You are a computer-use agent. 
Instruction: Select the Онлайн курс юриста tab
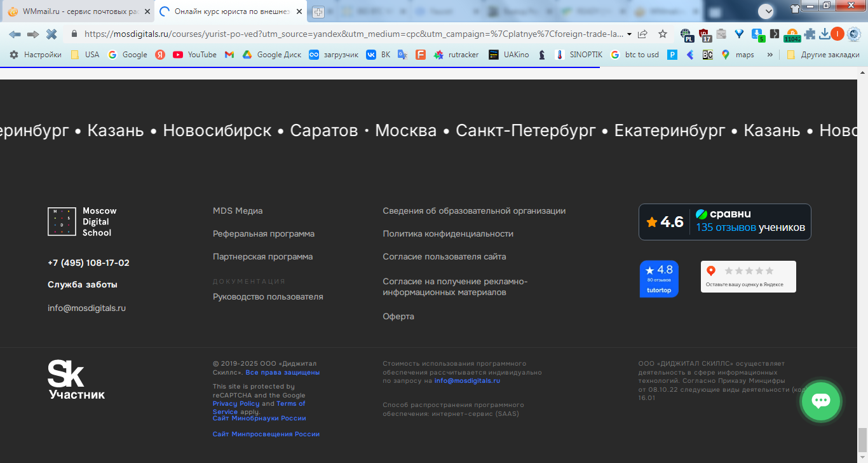click(x=231, y=12)
